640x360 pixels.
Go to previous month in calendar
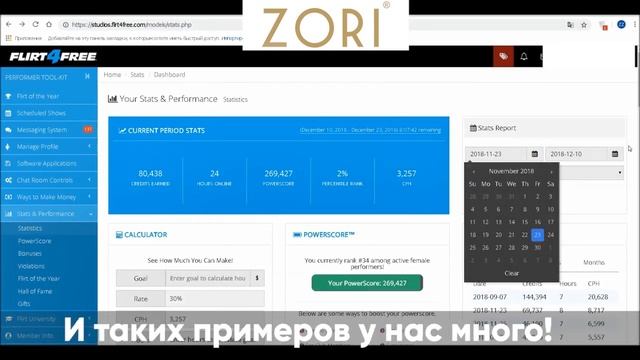(x=473, y=172)
